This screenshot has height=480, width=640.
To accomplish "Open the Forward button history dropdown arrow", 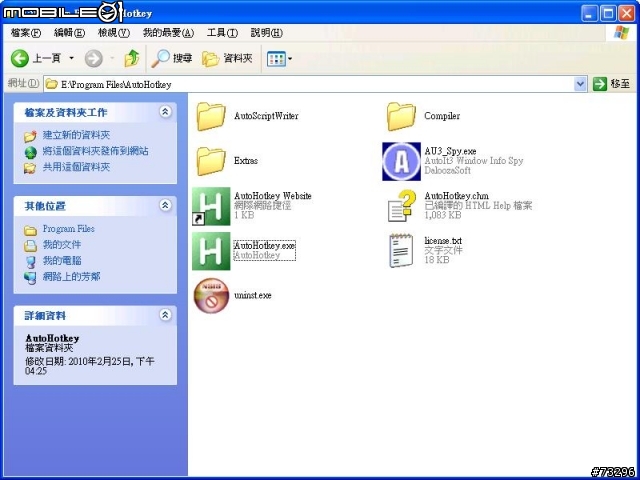I will click(x=112, y=59).
